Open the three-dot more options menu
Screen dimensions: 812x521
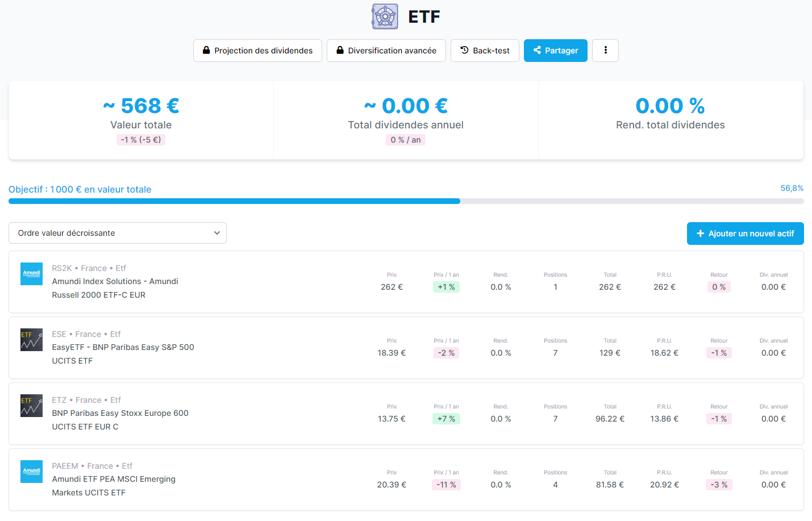click(x=605, y=51)
